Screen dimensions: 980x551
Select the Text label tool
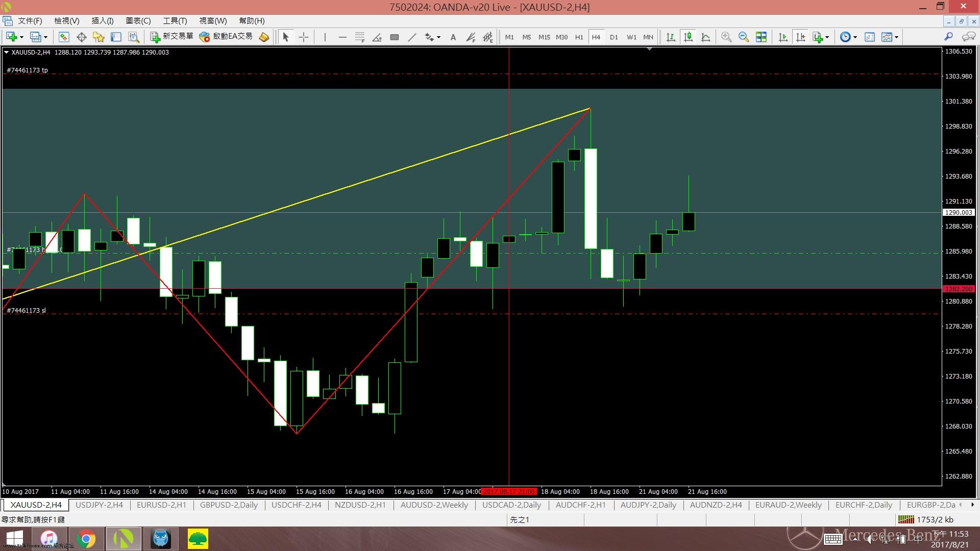coord(453,37)
